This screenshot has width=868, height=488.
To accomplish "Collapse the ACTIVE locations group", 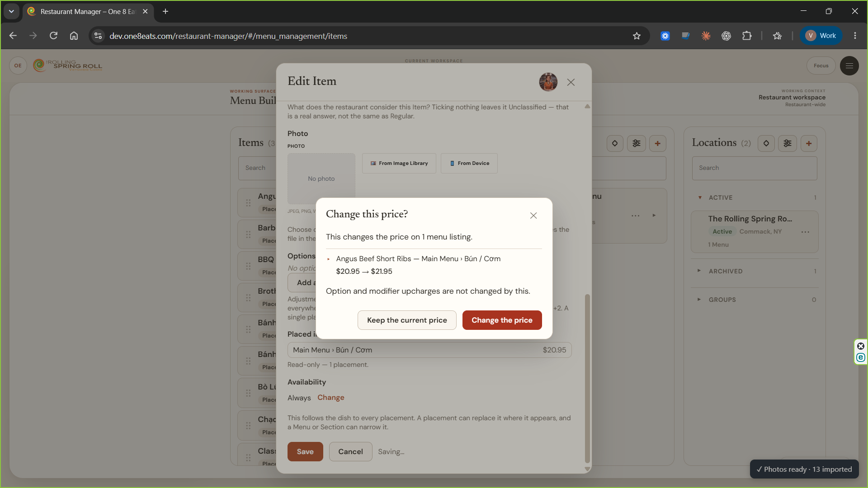I will click(700, 197).
